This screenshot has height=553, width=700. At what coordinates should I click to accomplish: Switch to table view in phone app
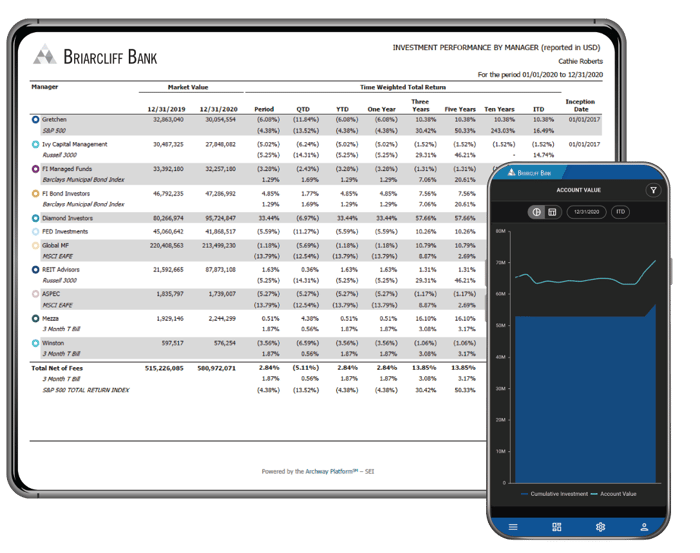(552, 212)
